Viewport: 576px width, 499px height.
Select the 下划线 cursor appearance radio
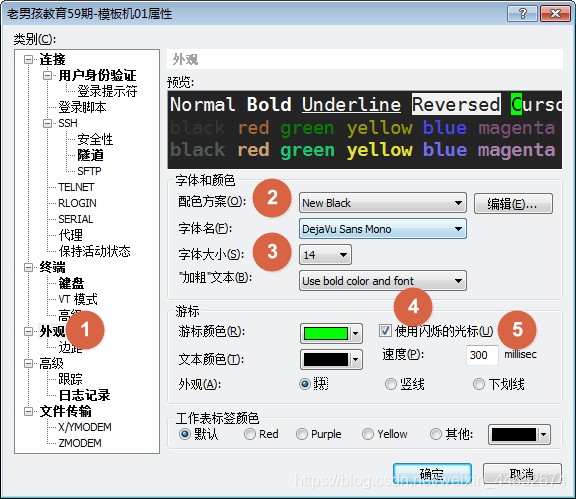(479, 384)
